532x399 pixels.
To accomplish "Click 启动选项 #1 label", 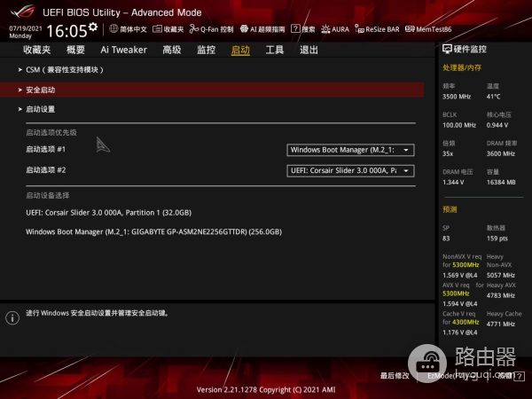I will pyautogui.click(x=46, y=149).
